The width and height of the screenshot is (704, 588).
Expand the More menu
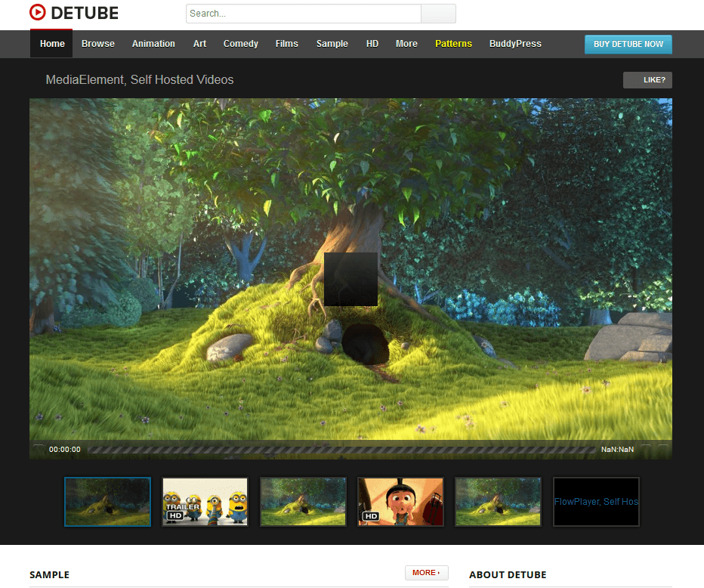pos(407,44)
